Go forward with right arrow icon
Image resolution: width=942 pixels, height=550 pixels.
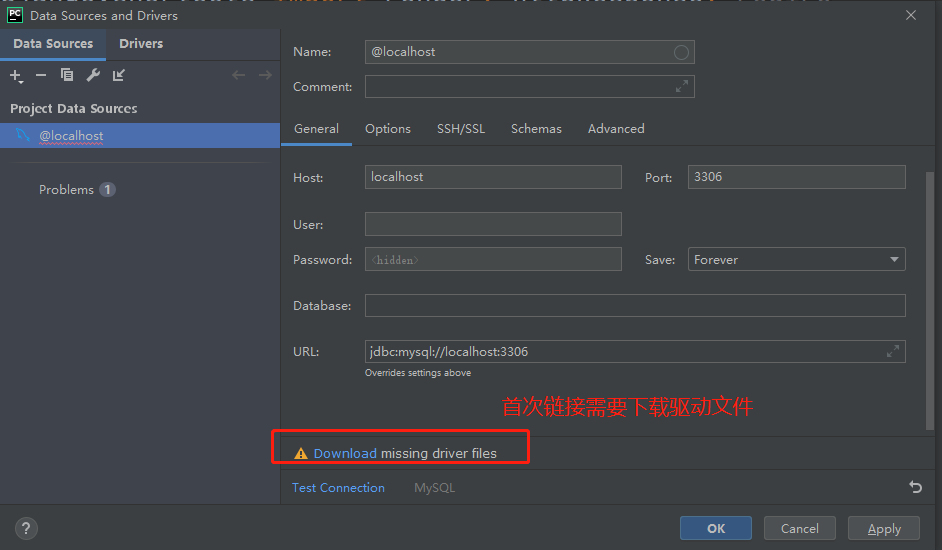pyautogui.click(x=265, y=75)
